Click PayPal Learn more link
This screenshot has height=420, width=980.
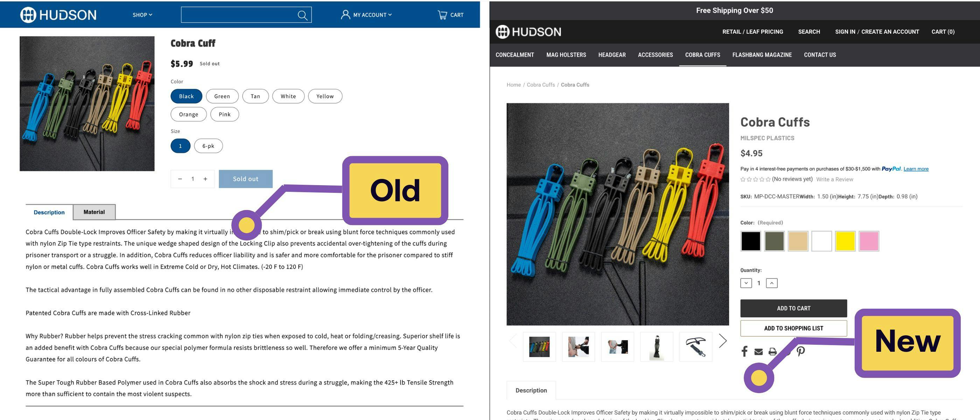point(916,169)
